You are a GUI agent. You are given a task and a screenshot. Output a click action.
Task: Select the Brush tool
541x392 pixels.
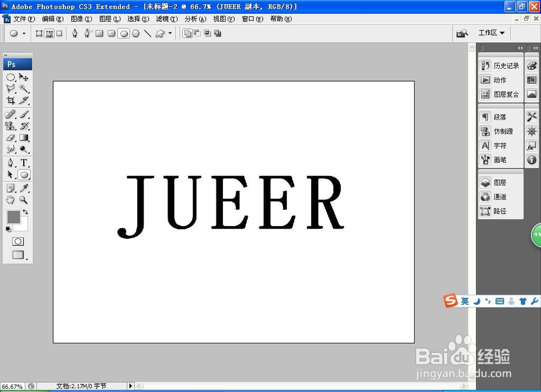pos(23,114)
